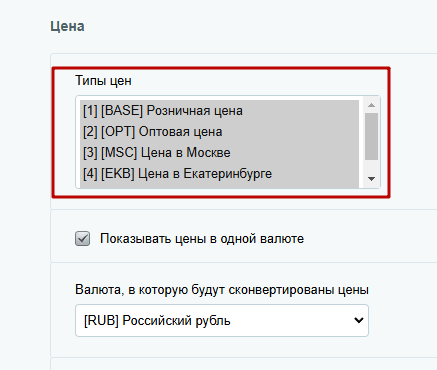Screen dimensions: 437x370
Task: Click the [BASE] code in the first price type
Action: pyautogui.click(x=122, y=111)
